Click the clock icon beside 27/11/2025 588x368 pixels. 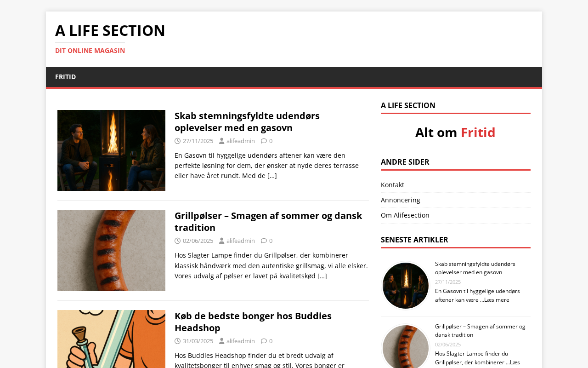178,141
